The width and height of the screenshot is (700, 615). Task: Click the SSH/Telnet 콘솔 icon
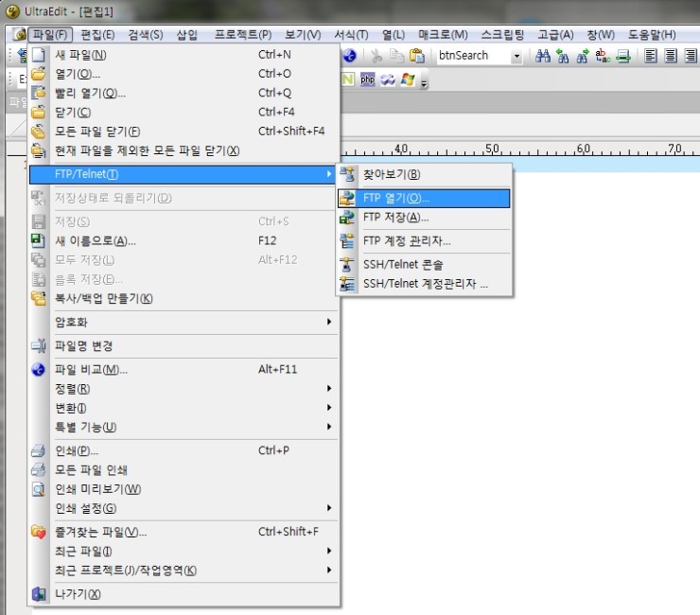point(347,264)
